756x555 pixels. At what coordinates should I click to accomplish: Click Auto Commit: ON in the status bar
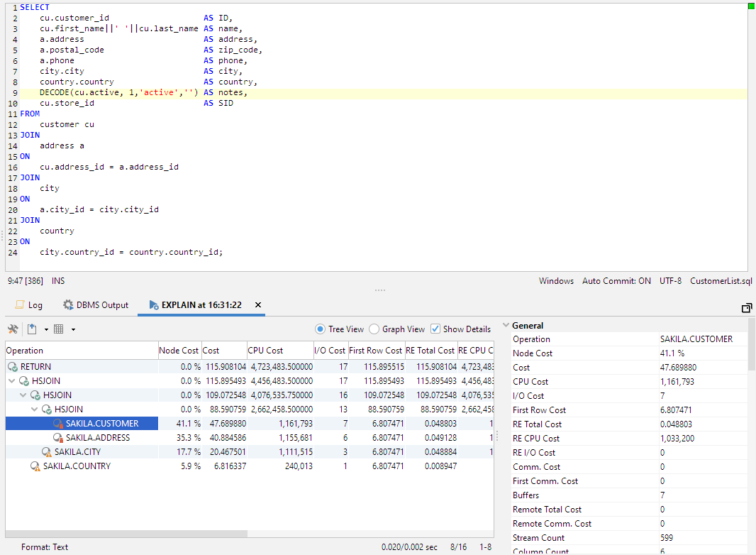[x=616, y=281]
